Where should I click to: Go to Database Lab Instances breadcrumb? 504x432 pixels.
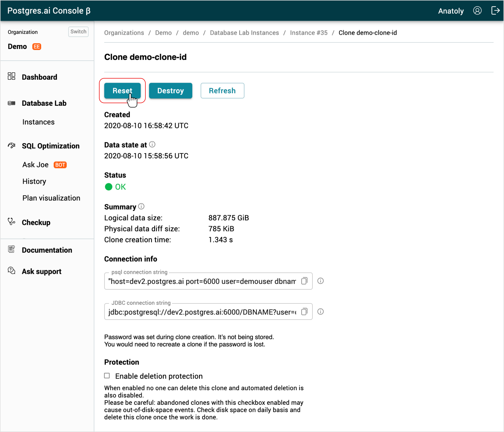coord(244,33)
